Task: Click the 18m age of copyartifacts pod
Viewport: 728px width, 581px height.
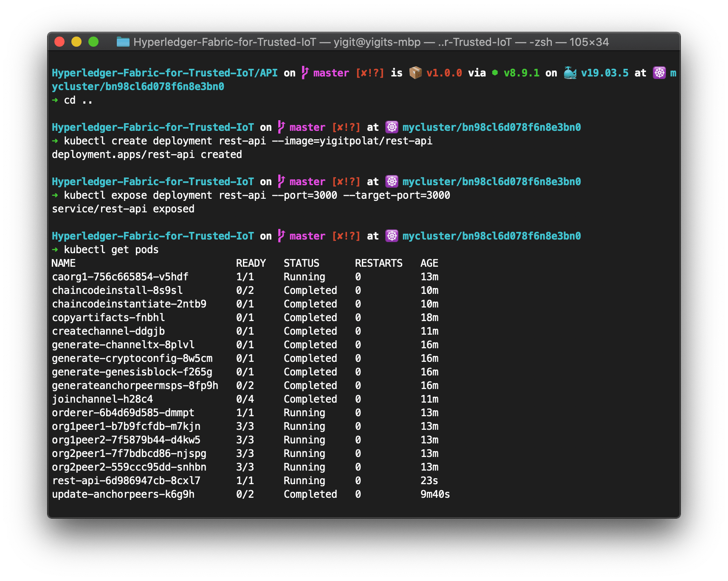Action: (x=429, y=318)
